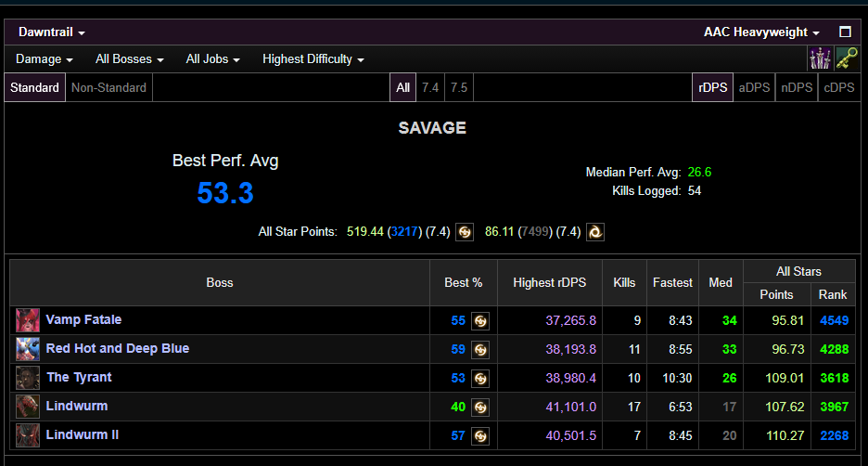Screen dimensions: 868x466
Task: Switch to patch 7.4 tab
Action: click(430, 87)
